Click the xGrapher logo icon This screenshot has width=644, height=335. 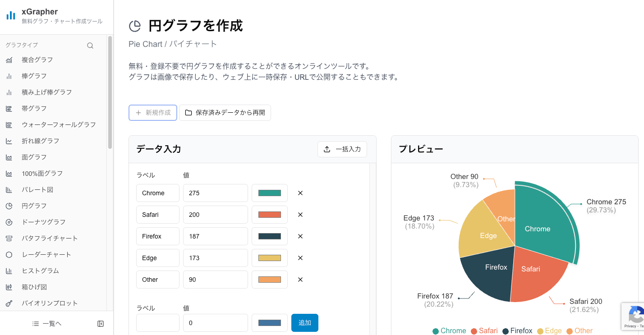(x=11, y=15)
